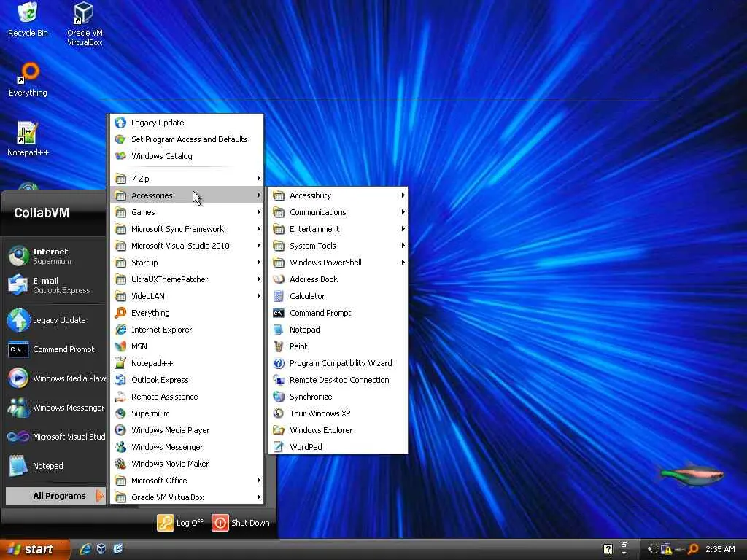The image size is (747, 560).
Task: Click the Start button
Action: click(x=34, y=549)
